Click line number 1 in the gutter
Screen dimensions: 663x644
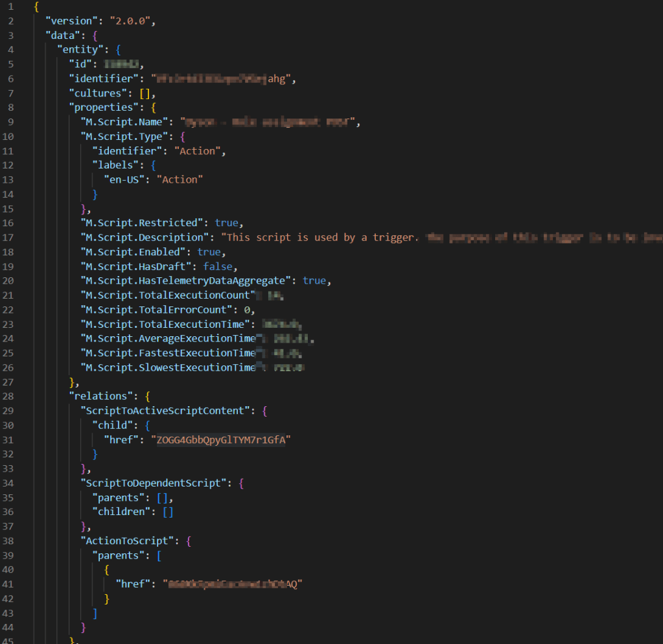(x=11, y=6)
